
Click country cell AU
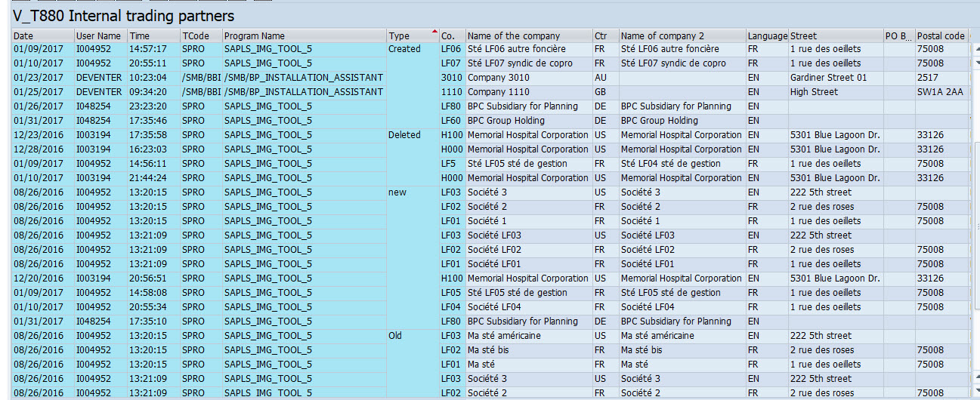[605, 78]
